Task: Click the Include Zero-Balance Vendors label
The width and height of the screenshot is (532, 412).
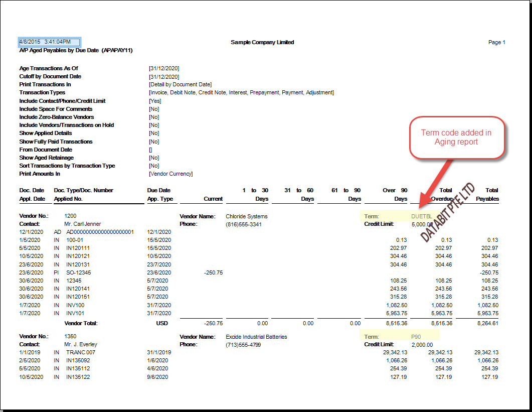Action: tap(56, 117)
